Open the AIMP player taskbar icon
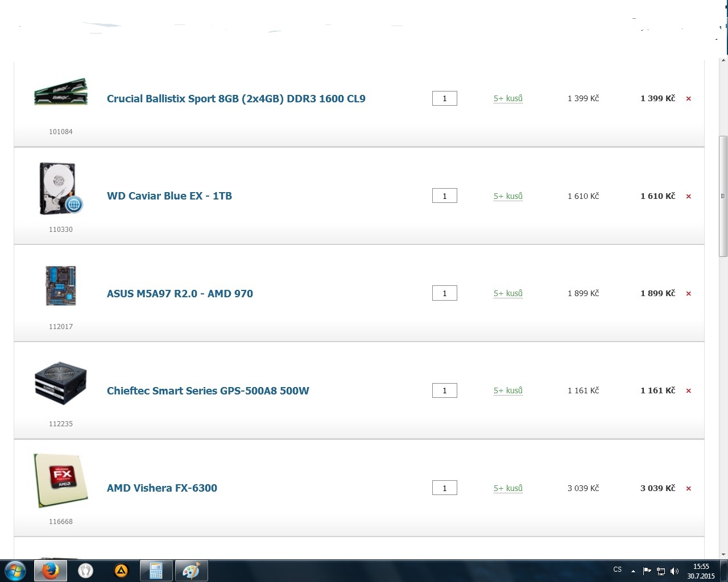This screenshot has height=582, width=728. [121, 570]
